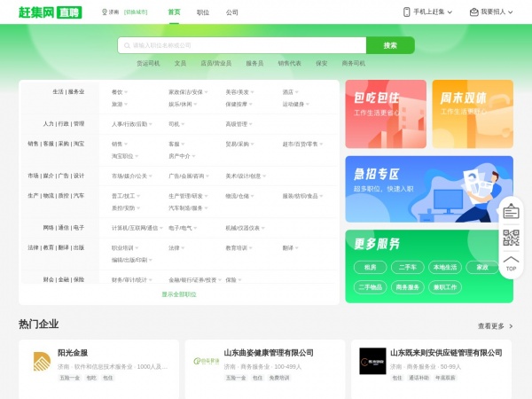Click the mobile phone icon for 手机上赶集
The height and width of the screenshot is (399, 532).
tap(407, 12)
